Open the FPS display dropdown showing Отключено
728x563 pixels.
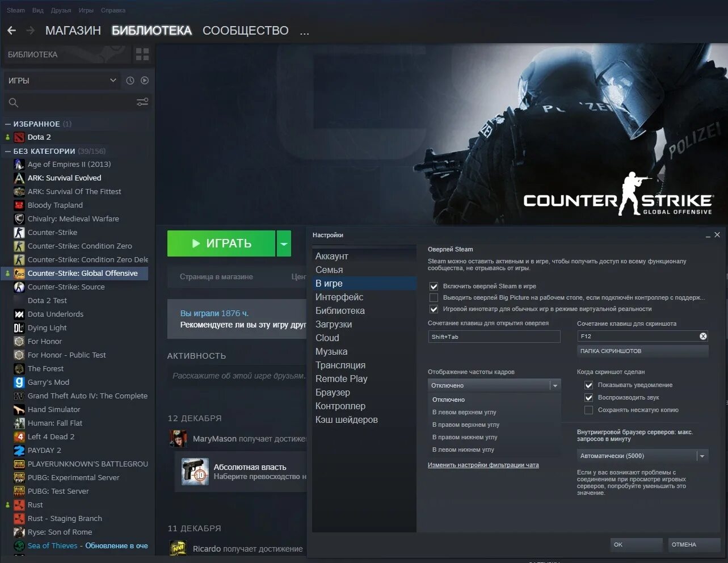click(494, 385)
